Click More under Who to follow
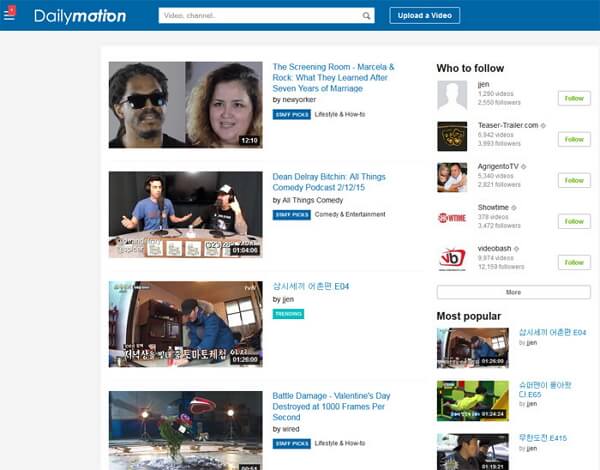 tap(514, 292)
